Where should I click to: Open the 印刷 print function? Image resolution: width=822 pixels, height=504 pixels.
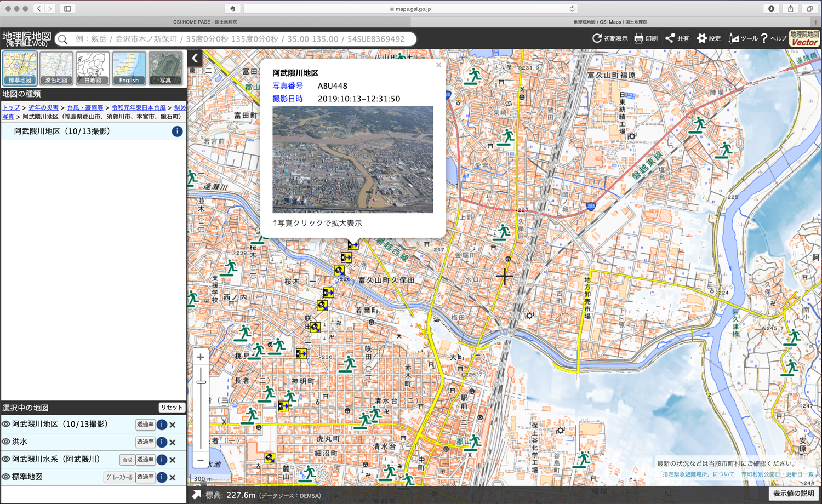point(646,38)
